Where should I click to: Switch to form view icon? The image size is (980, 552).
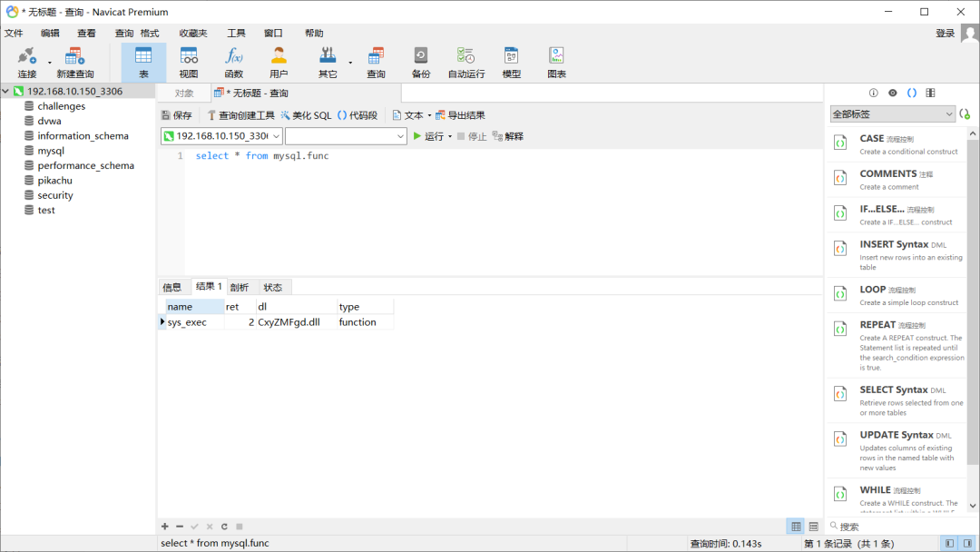[x=813, y=527]
